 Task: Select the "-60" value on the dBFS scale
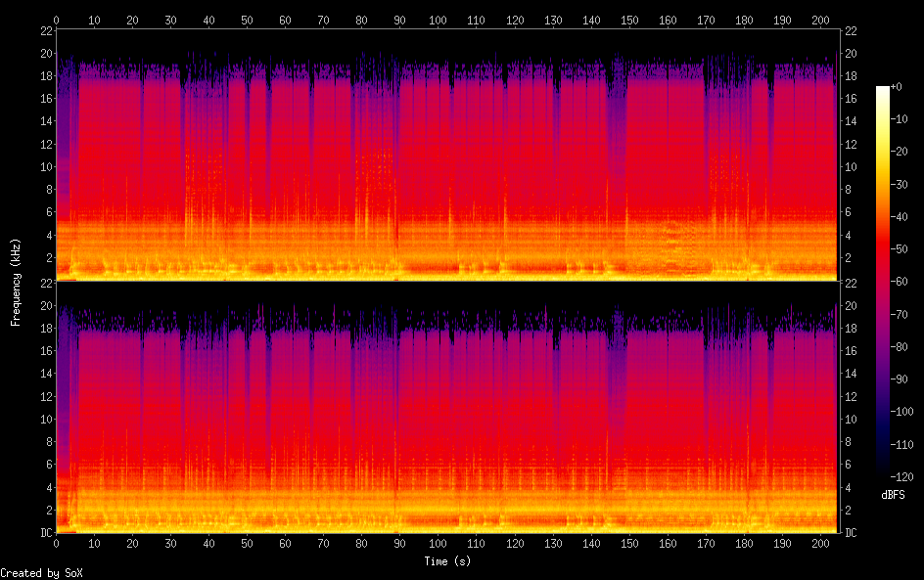point(899,282)
